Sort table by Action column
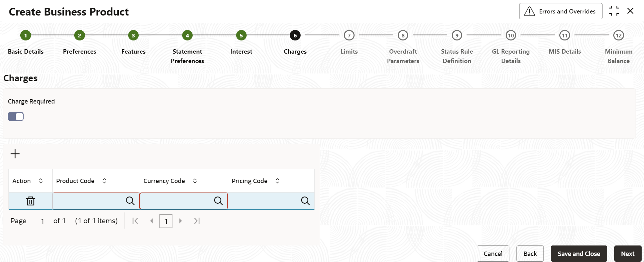The width and height of the screenshot is (644, 262). [x=41, y=181]
